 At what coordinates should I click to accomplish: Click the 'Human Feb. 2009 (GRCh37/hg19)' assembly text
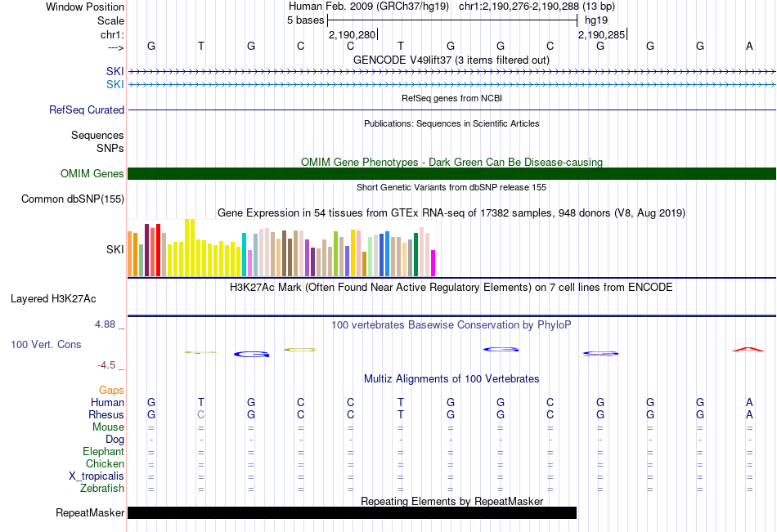click(369, 7)
